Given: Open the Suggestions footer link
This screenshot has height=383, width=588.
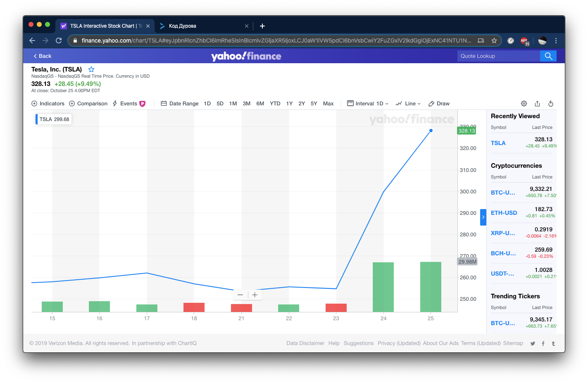Looking at the screenshot, I should tap(359, 343).
